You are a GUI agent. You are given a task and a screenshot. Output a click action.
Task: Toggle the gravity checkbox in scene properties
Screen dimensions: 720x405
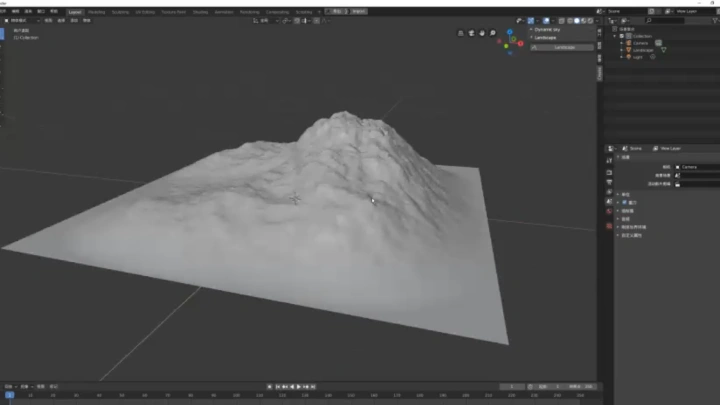point(624,202)
